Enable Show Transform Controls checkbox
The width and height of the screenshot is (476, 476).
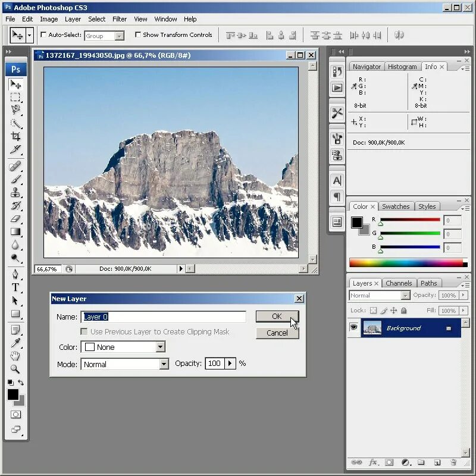(x=138, y=35)
